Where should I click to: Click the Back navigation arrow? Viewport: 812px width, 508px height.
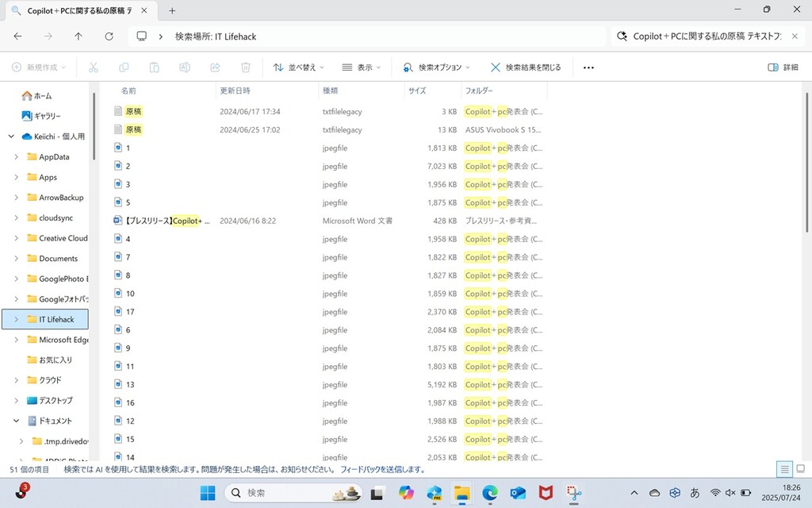pos(17,37)
